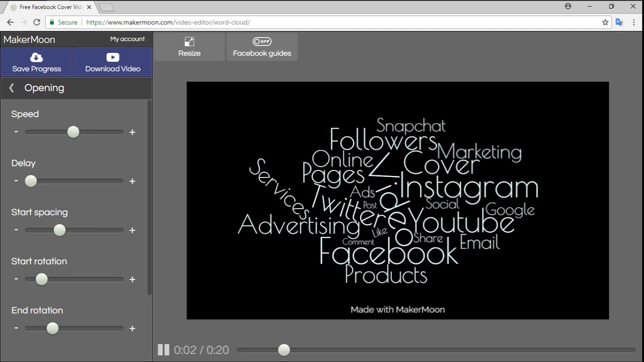Click the left panel vertical scrollbar
Screen dimensions: 644x362
click(149, 197)
